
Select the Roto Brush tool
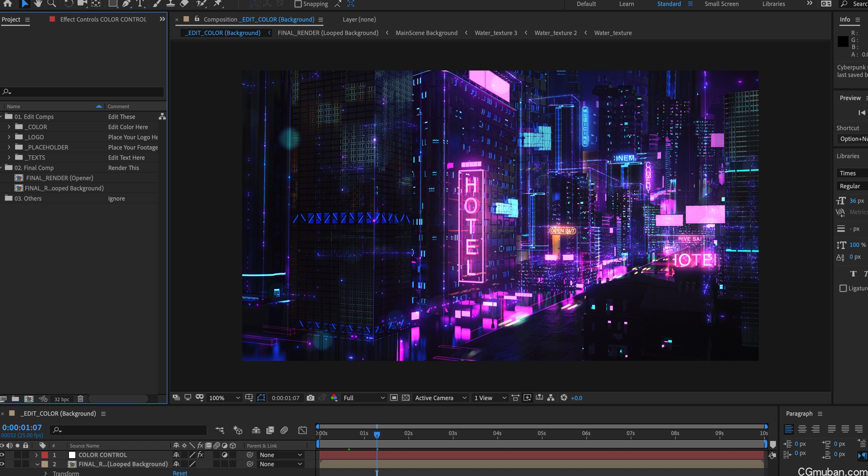[x=201, y=4]
